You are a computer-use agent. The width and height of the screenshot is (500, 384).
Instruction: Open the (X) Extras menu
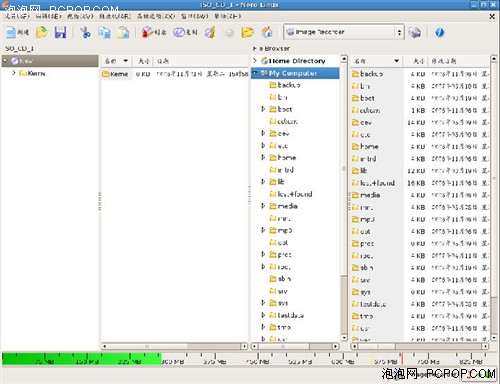[156, 16]
